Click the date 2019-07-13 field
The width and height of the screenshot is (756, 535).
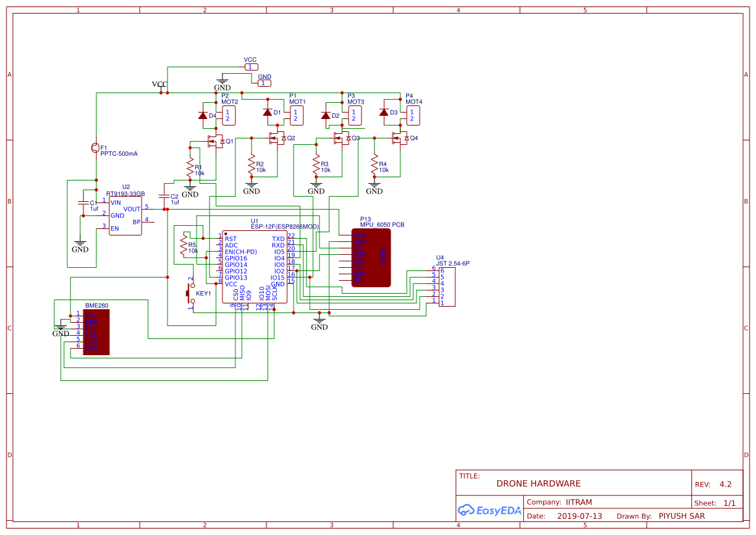579,516
